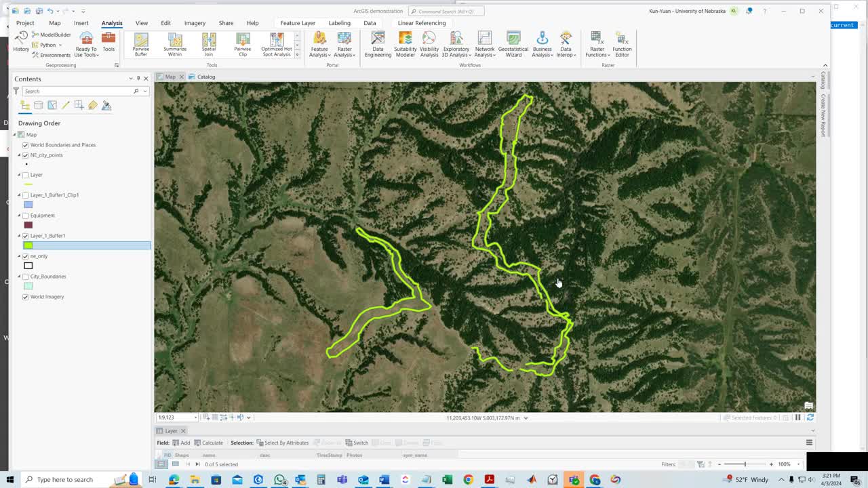Click the Calculate field button
This screenshot has width=868, height=488.
[208, 443]
